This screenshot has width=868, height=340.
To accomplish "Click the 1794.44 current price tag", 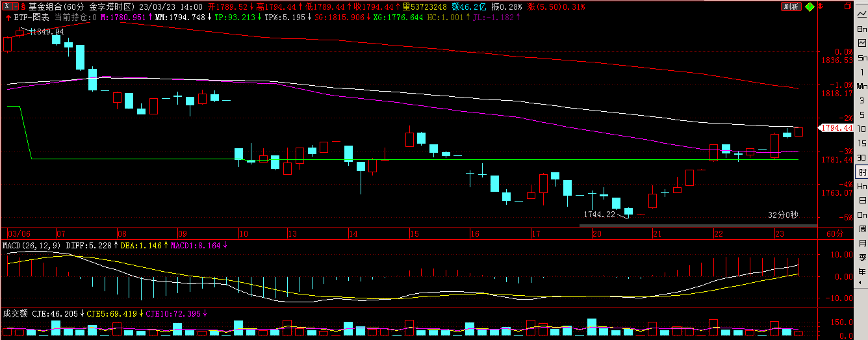I will tap(837, 128).
